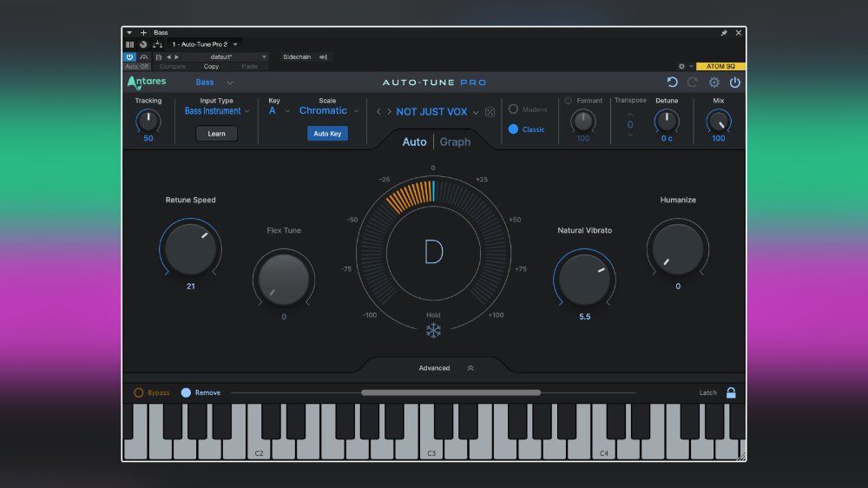Click the automation gauge icon
Image resolution: width=868 pixels, height=488 pixels.
click(x=144, y=57)
